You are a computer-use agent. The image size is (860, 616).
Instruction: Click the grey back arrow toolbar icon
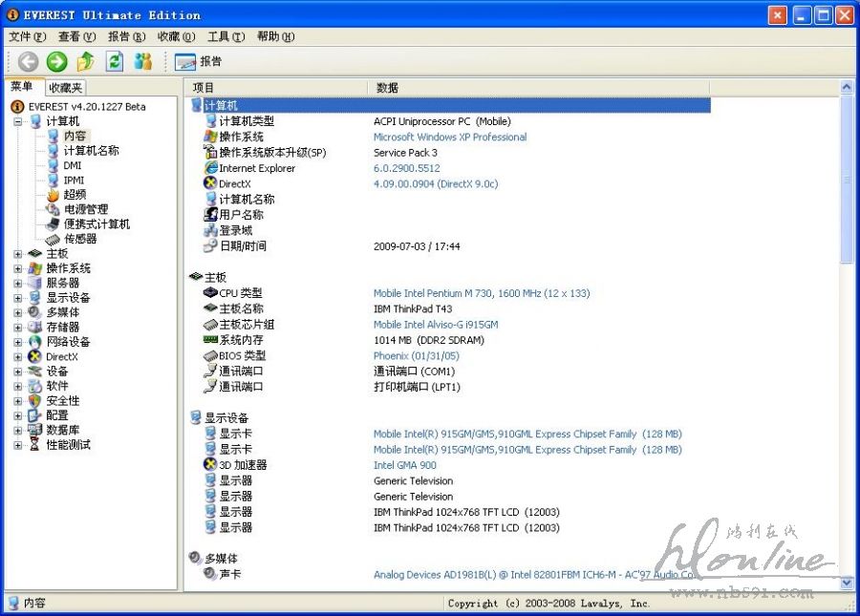point(28,62)
